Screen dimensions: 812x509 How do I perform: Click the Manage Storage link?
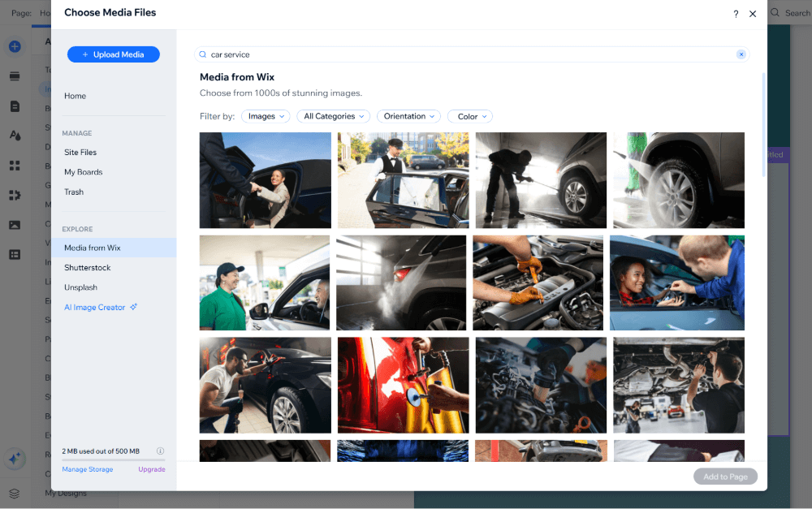point(88,469)
